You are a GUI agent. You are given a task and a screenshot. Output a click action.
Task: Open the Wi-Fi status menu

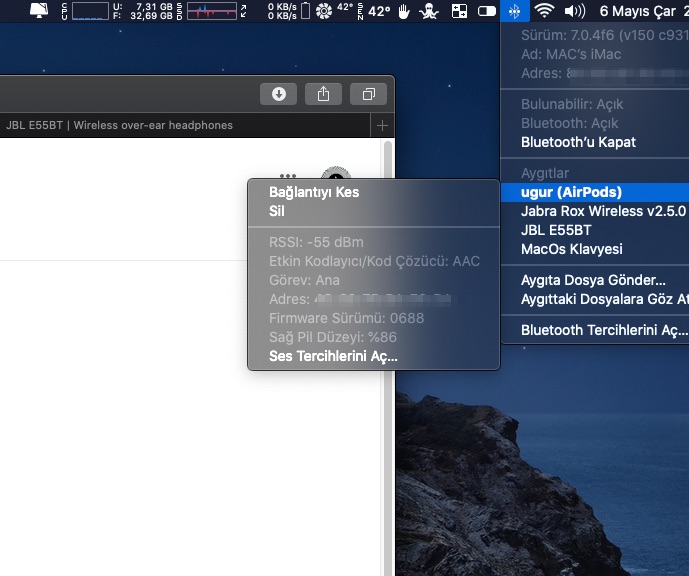544,12
